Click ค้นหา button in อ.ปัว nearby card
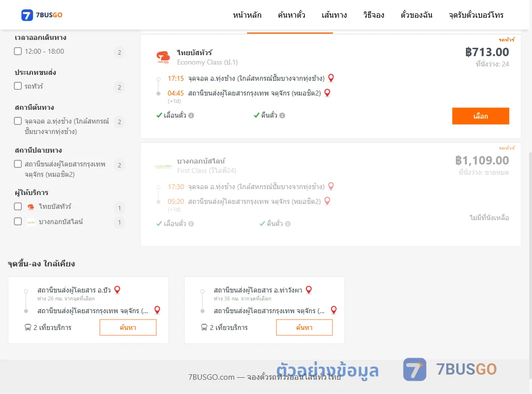 [x=128, y=328]
